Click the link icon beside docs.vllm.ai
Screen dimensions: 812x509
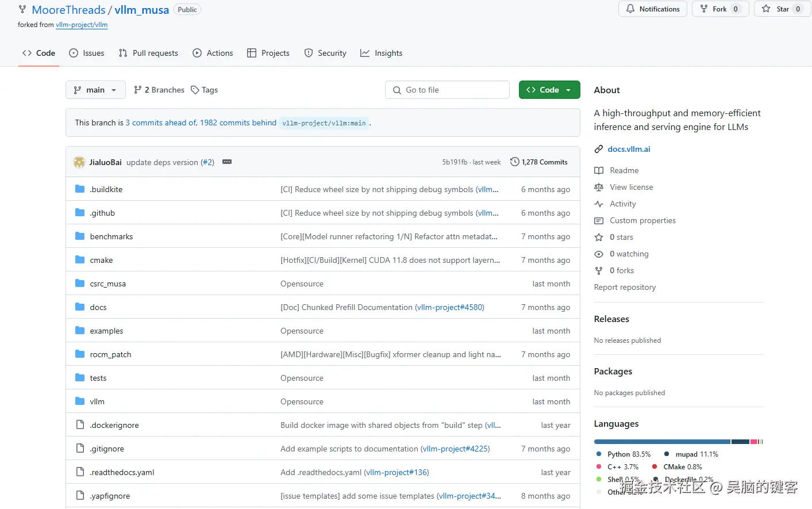[x=599, y=149]
